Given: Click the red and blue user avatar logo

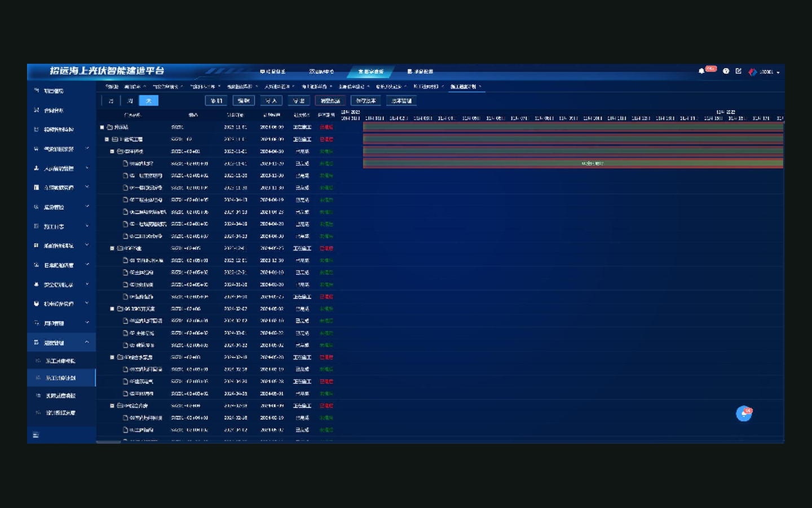Looking at the screenshot, I should click(x=752, y=72).
